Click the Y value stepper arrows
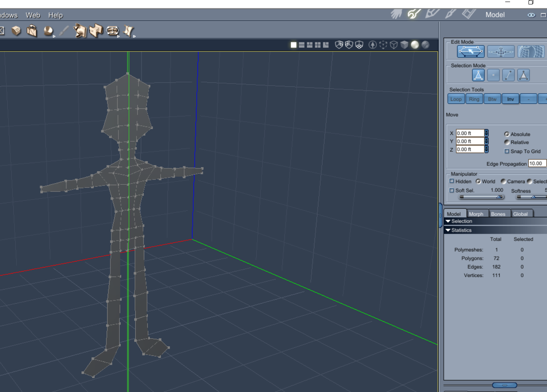Screen dimensions: 547x392 tap(486, 141)
